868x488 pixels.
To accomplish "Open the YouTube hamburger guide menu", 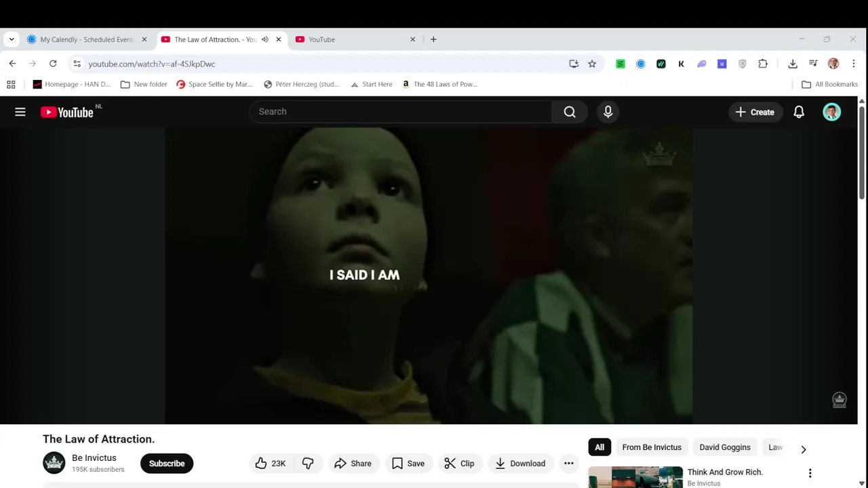I will click(20, 112).
